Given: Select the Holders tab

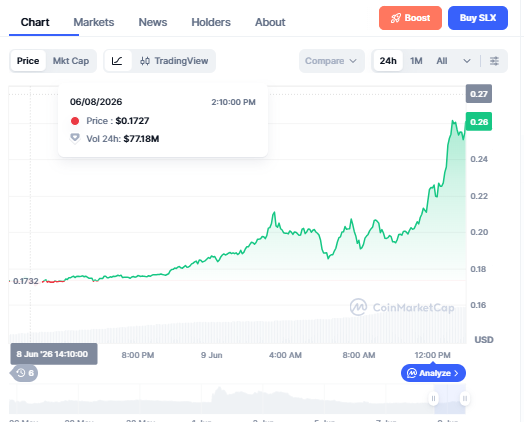Looking at the screenshot, I should click(x=211, y=22).
